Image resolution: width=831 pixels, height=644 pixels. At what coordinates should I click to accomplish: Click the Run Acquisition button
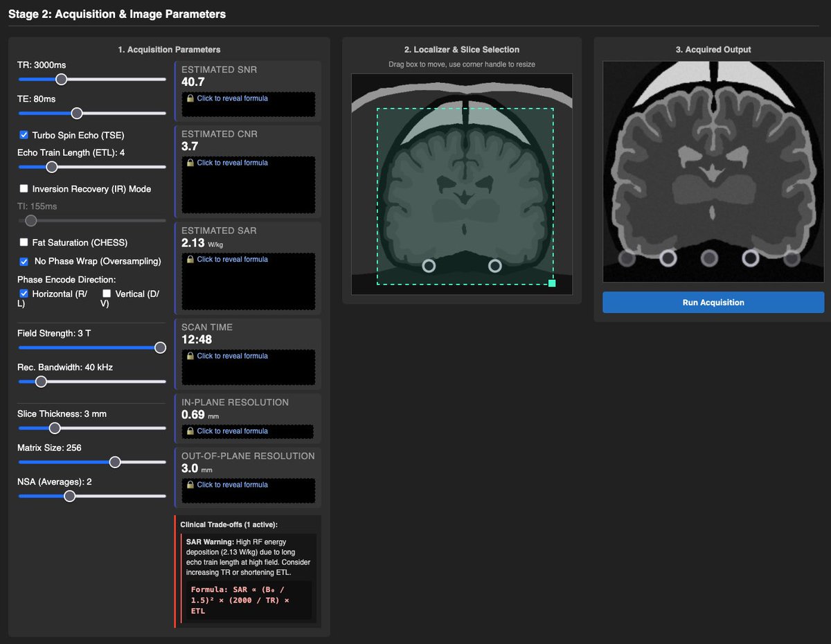(713, 303)
